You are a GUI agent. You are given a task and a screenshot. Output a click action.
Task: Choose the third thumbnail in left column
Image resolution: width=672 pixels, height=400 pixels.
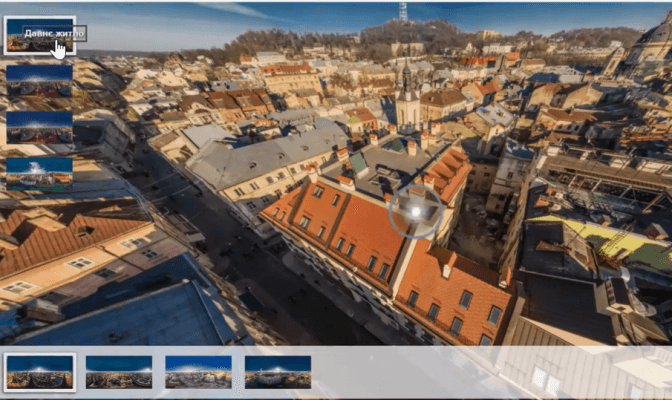[39, 127]
